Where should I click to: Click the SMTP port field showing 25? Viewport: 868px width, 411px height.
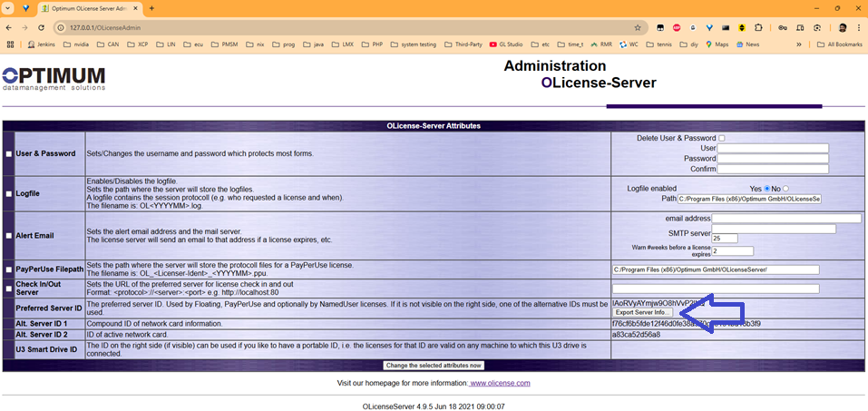point(725,239)
